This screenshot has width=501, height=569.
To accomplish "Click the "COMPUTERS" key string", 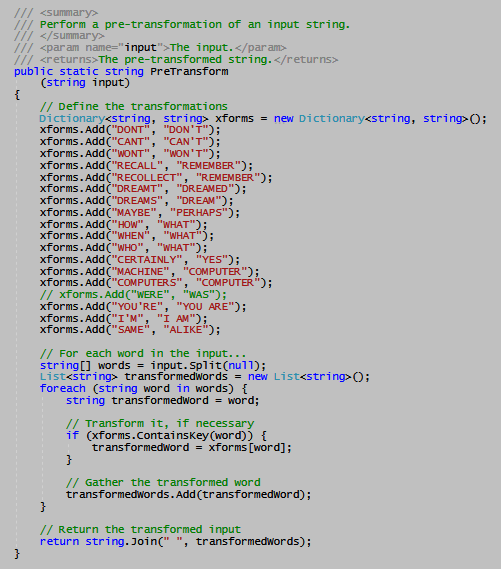I will [x=147, y=283].
